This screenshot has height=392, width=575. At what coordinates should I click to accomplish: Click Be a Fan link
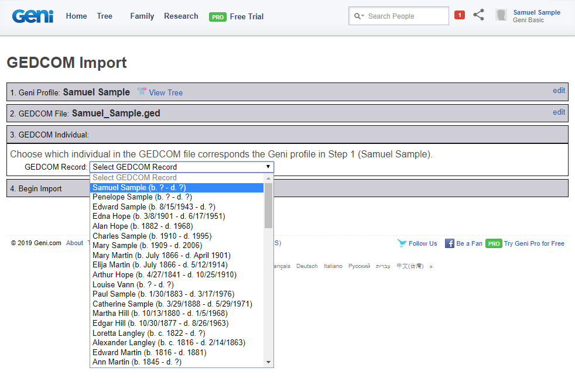(x=469, y=243)
